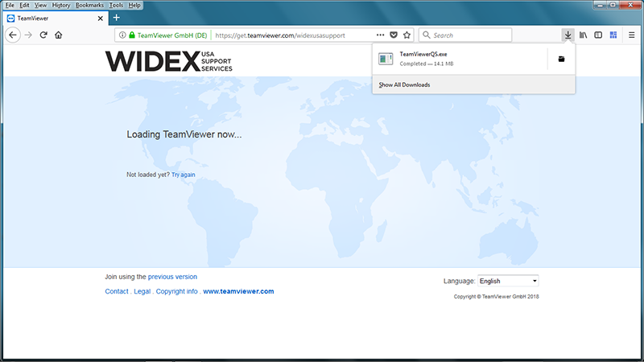Click the Downloads arrow toolbar icon
Viewport: 644px width, 362px height.
pos(568,35)
